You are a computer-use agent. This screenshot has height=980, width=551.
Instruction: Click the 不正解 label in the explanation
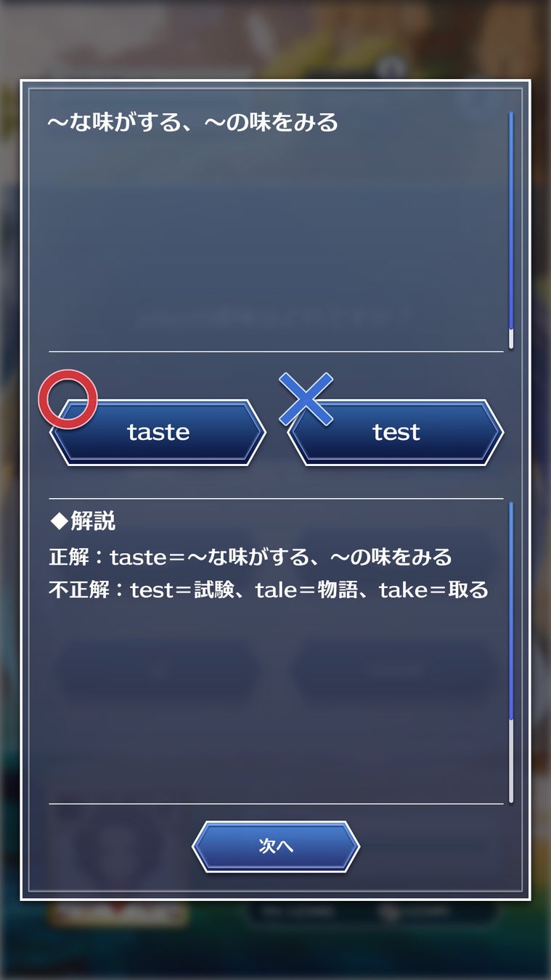[81, 590]
